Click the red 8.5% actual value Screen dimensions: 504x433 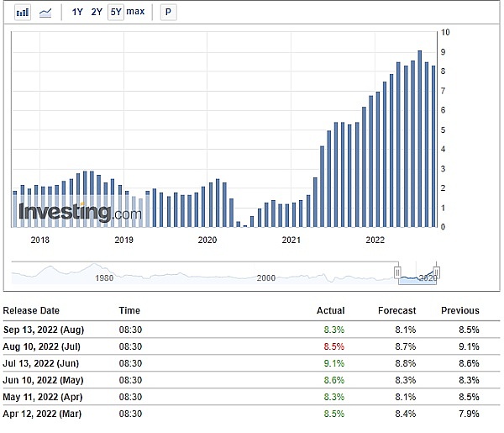coord(334,346)
